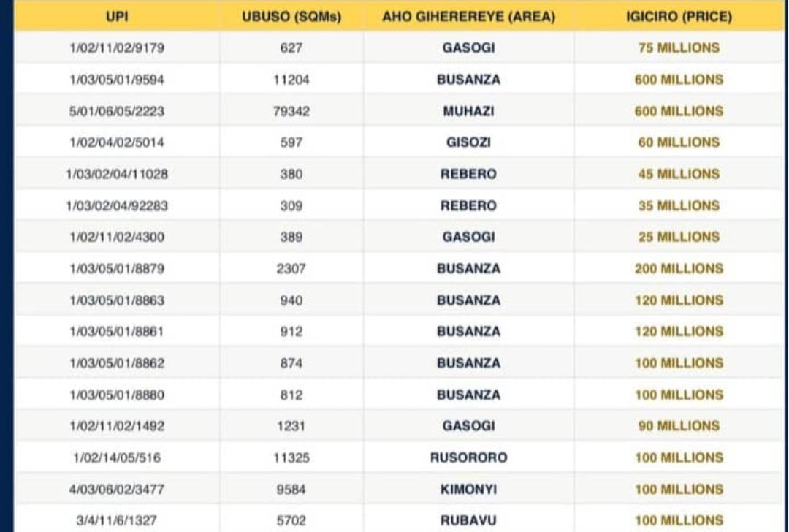This screenshot has width=789, height=532.
Task: Click the UPI column header
Action: 117,17
